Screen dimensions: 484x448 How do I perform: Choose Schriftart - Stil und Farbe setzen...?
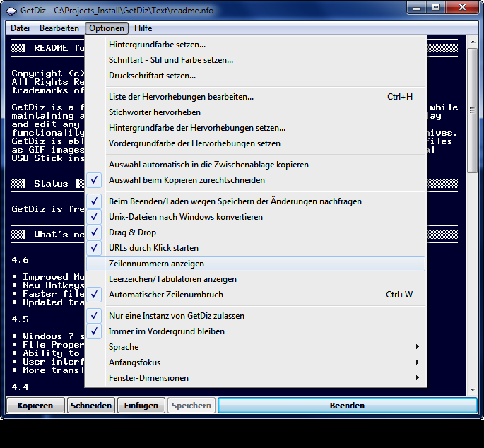tap(256, 60)
